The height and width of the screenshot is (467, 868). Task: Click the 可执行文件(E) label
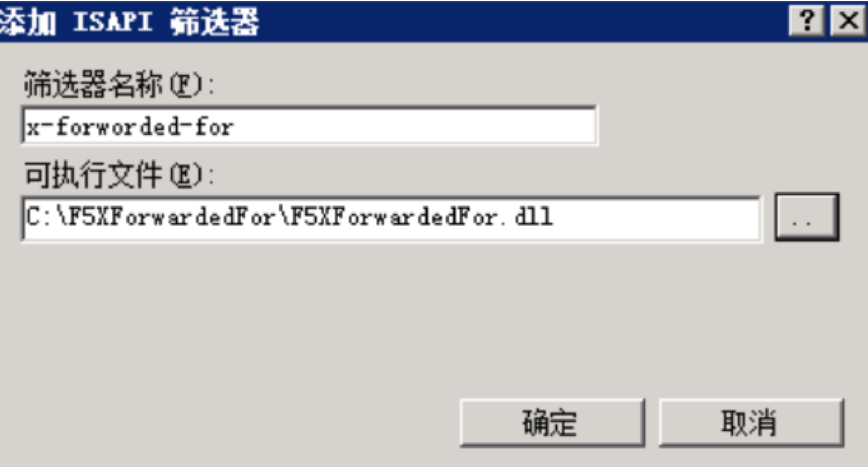pyautogui.click(x=119, y=175)
